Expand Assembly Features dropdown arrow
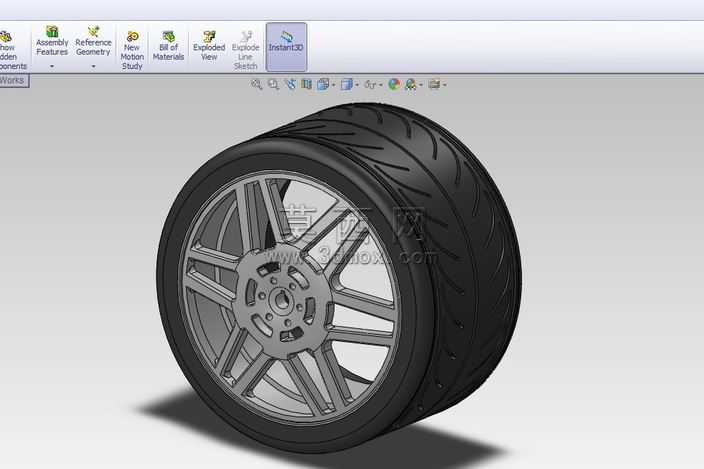 pyautogui.click(x=52, y=66)
